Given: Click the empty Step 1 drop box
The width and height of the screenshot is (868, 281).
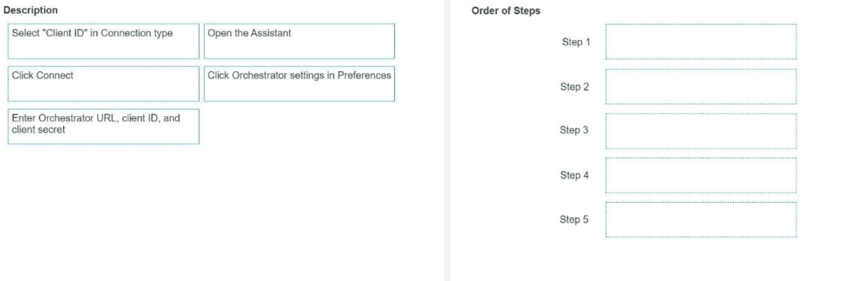Looking at the screenshot, I should click(701, 41).
